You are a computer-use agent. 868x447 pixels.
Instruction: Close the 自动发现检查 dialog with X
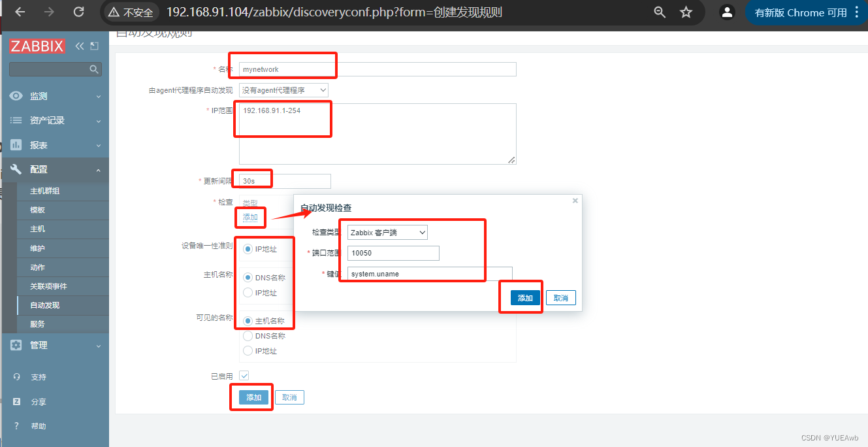point(575,201)
